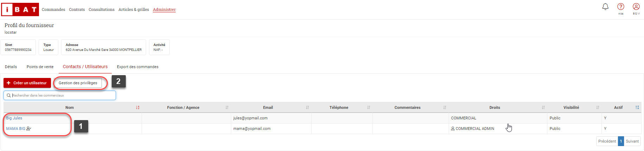Open the Big Jules user link

click(14, 118)
